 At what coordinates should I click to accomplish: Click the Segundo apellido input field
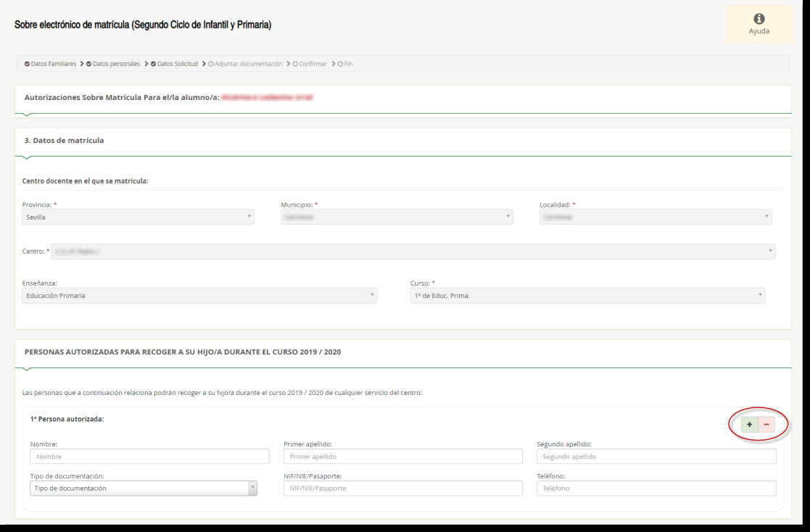point(656,457)
